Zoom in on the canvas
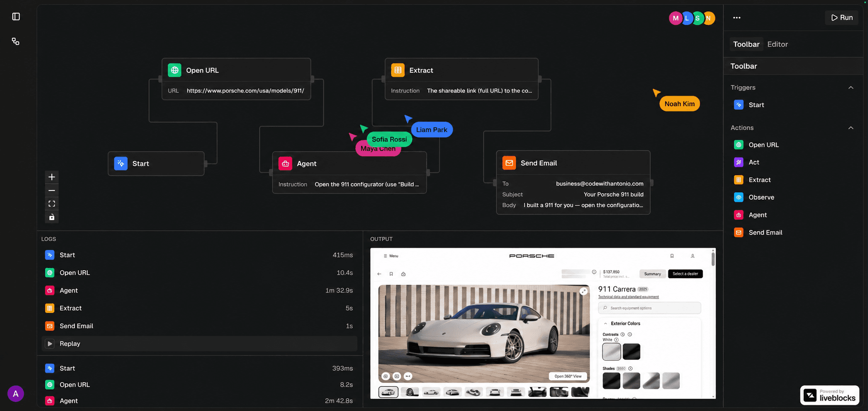 pyautogui.click(x=52, y=177)
